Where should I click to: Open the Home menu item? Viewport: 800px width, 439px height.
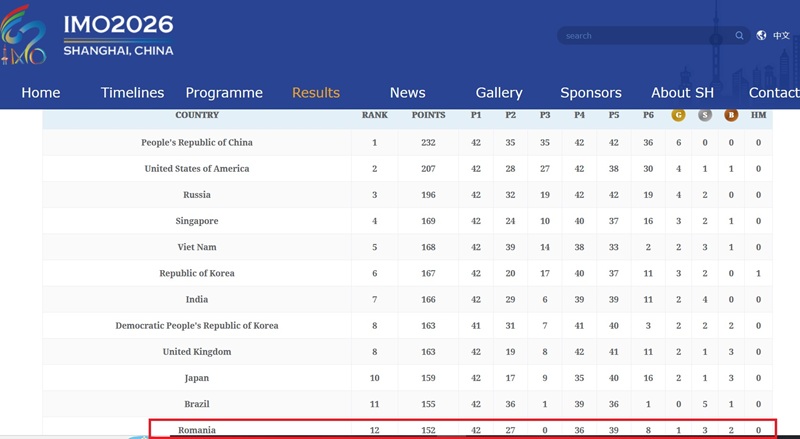tap(41, 92)
